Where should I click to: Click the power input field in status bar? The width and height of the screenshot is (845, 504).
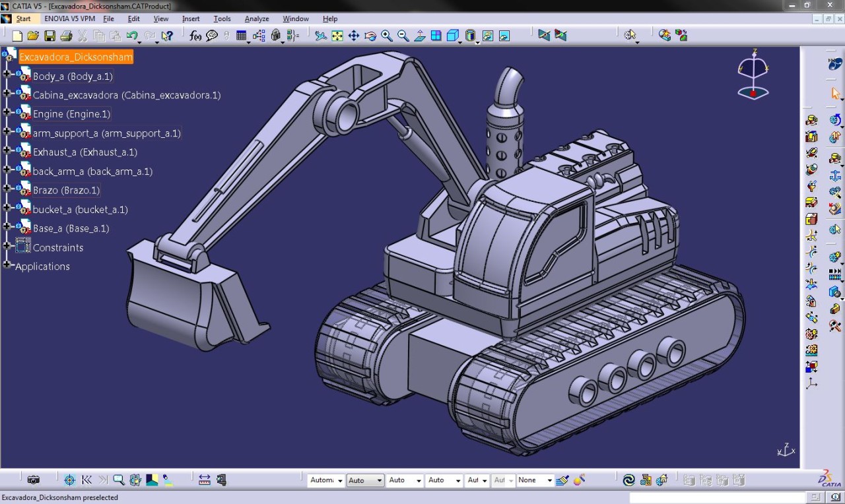coord(717,497)
